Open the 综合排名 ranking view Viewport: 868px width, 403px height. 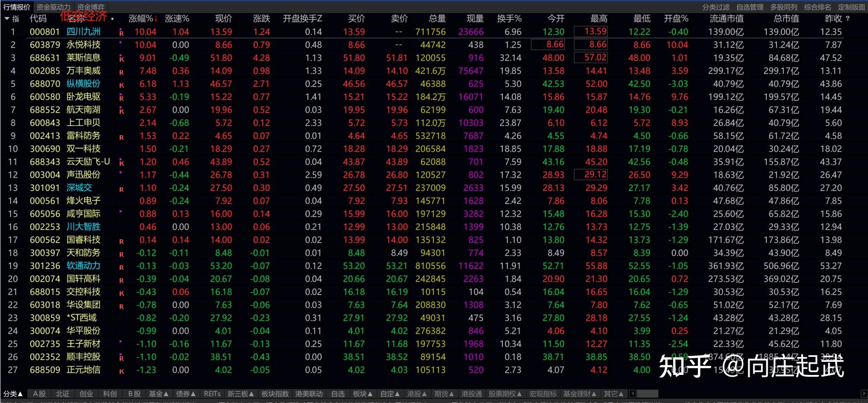click(817, 7)
